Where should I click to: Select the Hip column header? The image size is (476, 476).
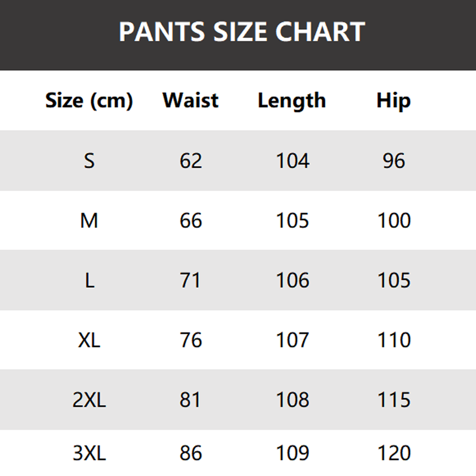point(393,101)
